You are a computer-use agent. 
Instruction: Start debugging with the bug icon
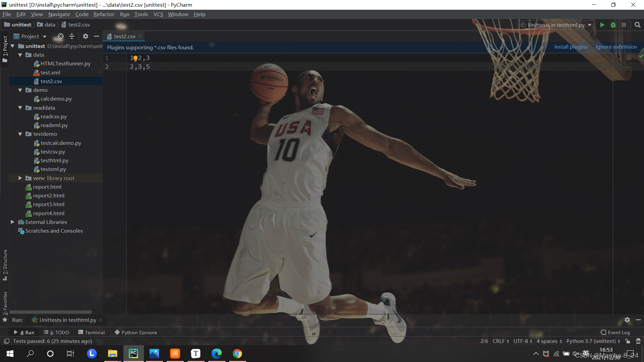click(x=613, y=25)
